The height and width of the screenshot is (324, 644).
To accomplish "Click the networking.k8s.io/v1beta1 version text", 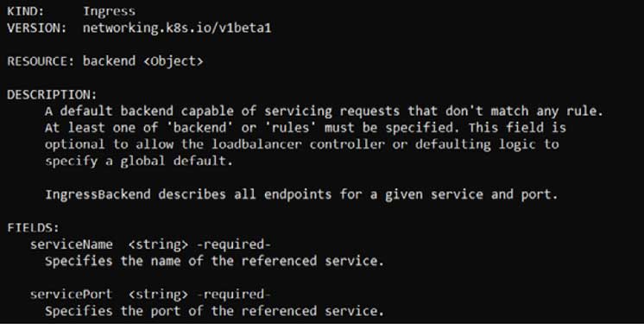I will pos(177,28).
